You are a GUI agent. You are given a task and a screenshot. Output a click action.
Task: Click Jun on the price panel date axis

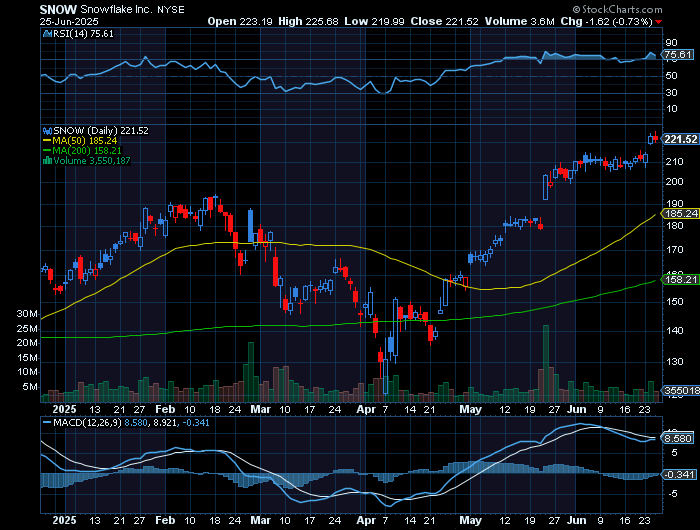577,409
